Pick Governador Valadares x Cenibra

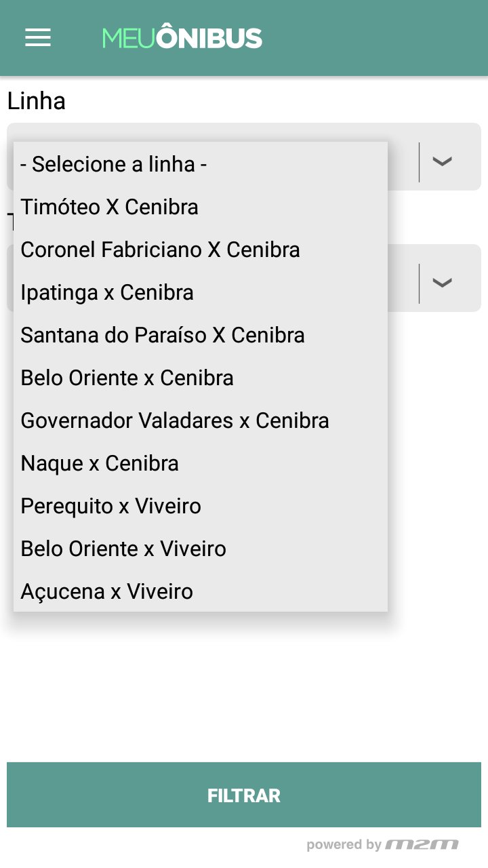pos(175,420)
